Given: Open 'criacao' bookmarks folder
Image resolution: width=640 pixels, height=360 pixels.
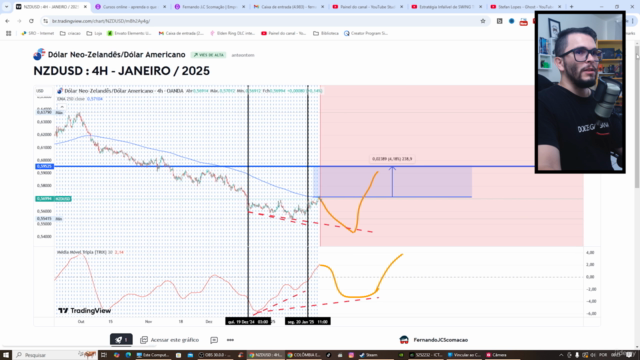Looking at the screenshot, I should (70, 33).
